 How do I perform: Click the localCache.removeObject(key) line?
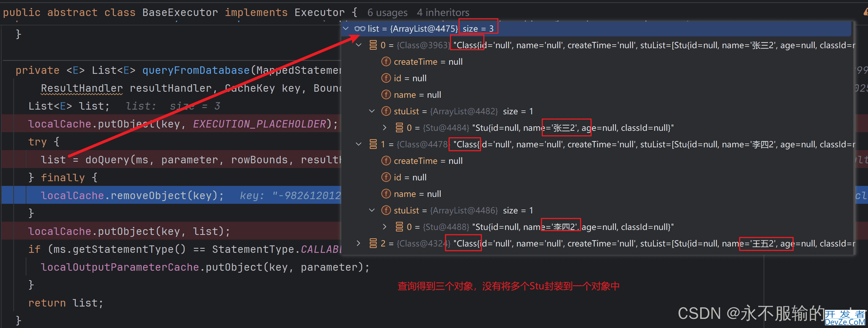point(132,195)
